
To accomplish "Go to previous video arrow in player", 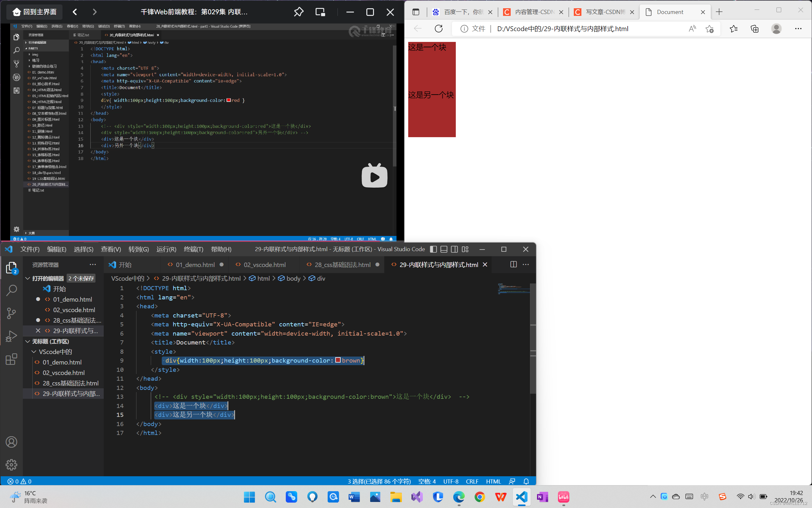I will point(75,12).
